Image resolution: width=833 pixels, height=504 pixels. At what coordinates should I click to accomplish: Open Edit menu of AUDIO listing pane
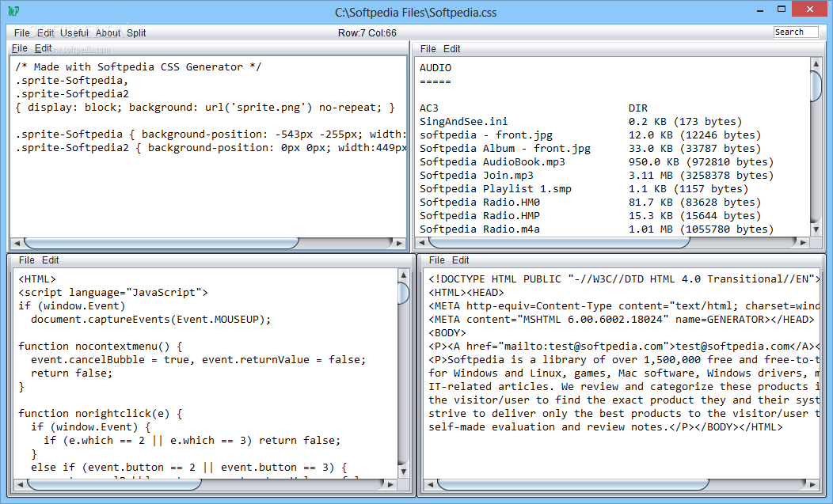click(451, 49)
